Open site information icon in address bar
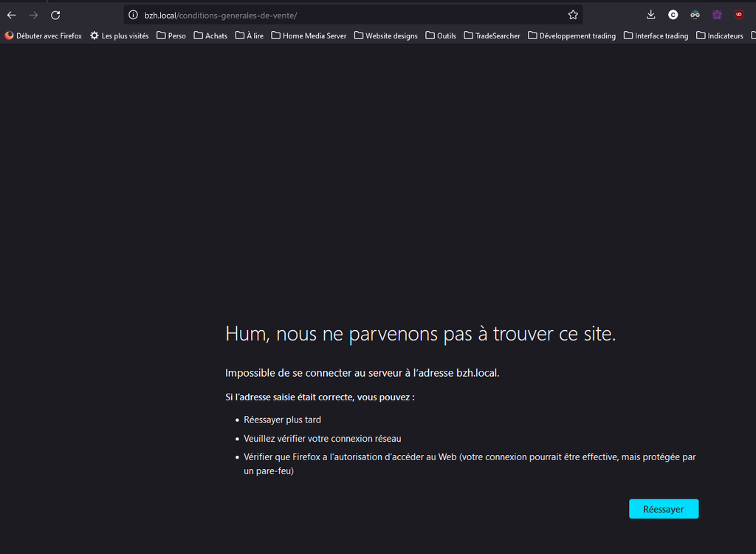The width and height of the screenshot is (756, 554). (134, 15)
